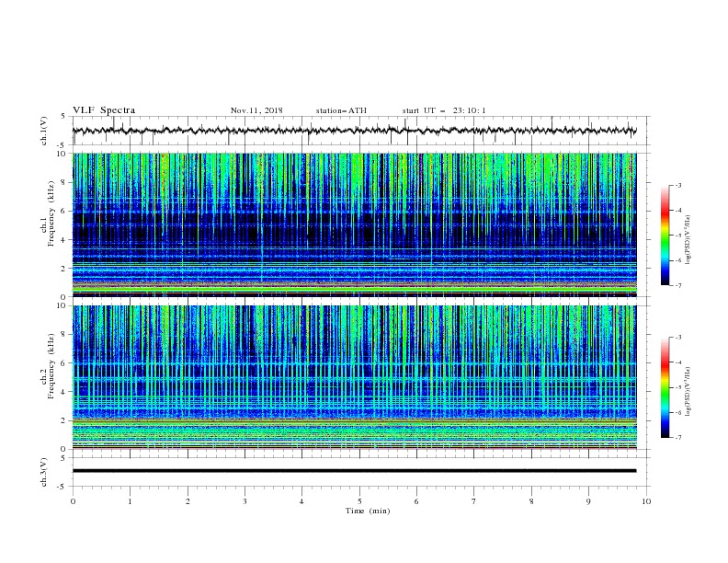Click the -3 tick on ch.1 colorbar
This screenshot has width=728, height=563.
point(678,185)
